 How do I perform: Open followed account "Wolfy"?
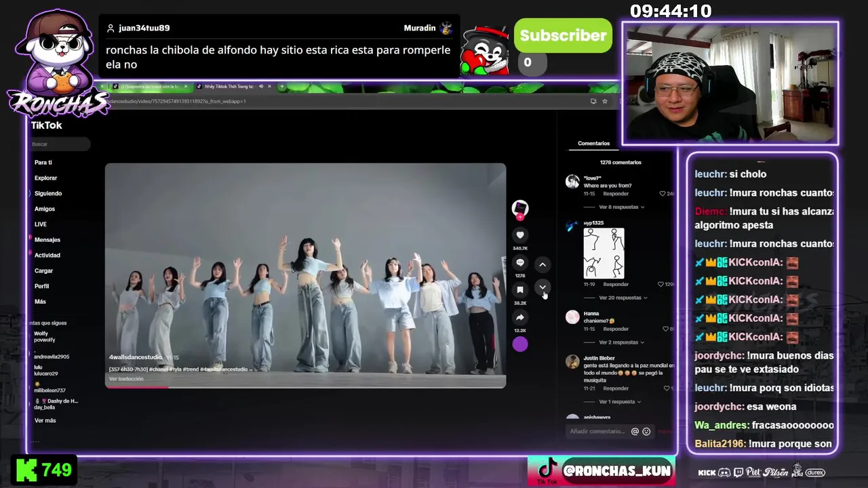[45, 336]
